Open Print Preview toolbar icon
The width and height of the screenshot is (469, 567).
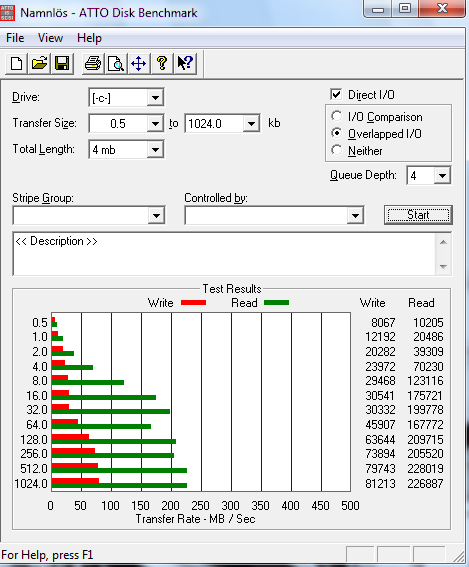[x=115, y=64]
